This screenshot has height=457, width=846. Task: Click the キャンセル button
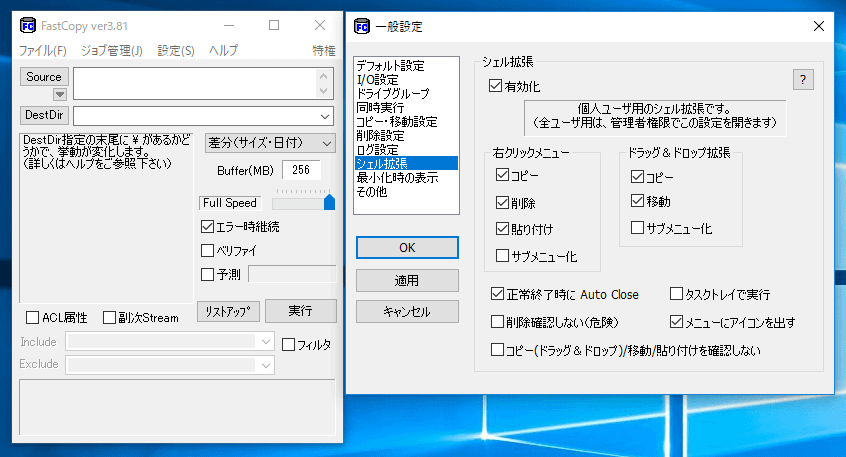click(406, 312)
